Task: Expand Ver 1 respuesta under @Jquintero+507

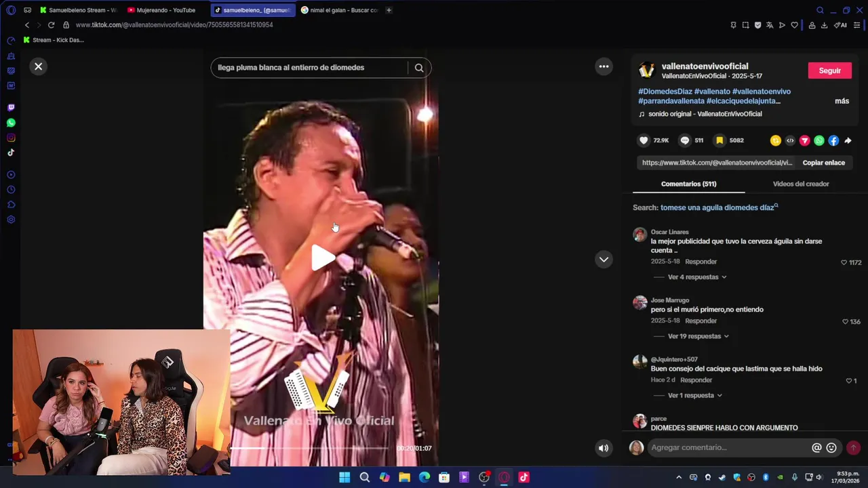Action: (694, 395)
